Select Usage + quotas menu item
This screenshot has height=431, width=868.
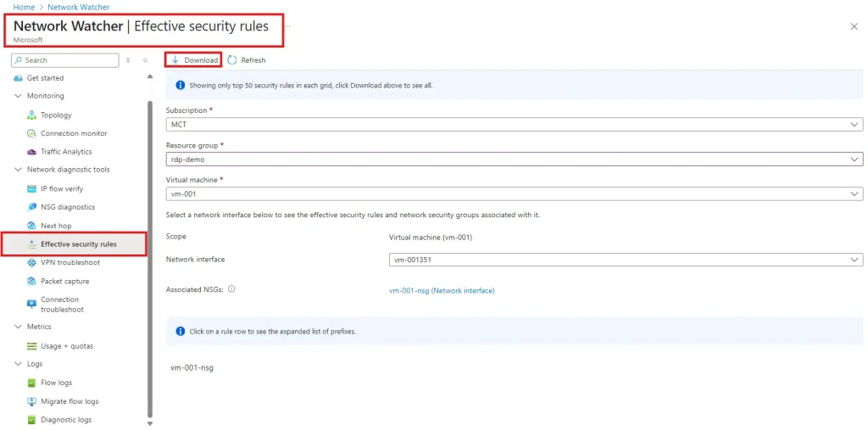(66, 346)
